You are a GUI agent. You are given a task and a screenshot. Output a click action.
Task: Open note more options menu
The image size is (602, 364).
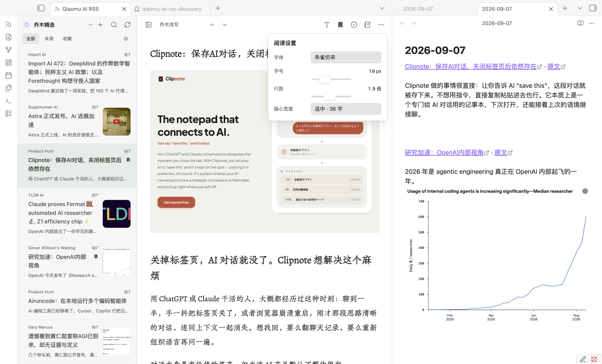click(x=591, y=23)
